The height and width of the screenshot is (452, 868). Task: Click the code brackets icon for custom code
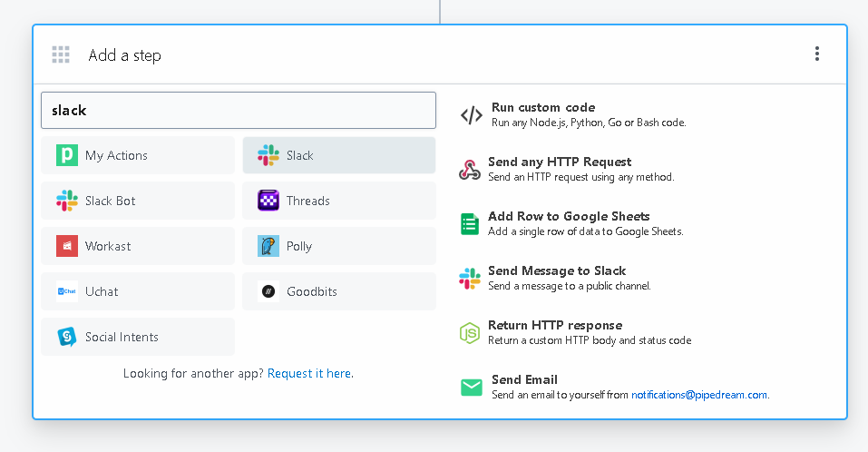pos(472,115)
